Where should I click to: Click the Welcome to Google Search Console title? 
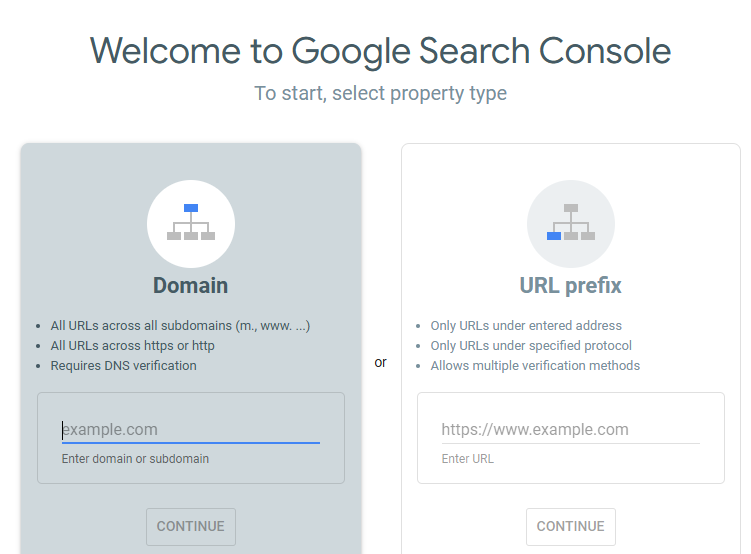click(380, 50)
